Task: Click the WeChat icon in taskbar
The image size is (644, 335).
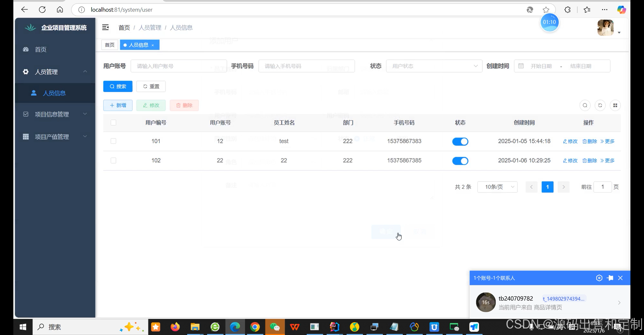Action: (x=274, y=327)
